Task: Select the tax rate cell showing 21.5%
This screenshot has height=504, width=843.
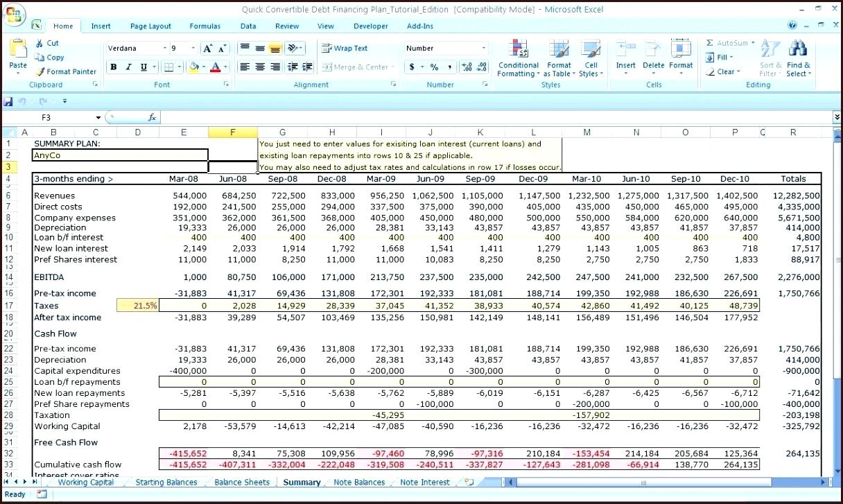Action: (x=138, y=306)
